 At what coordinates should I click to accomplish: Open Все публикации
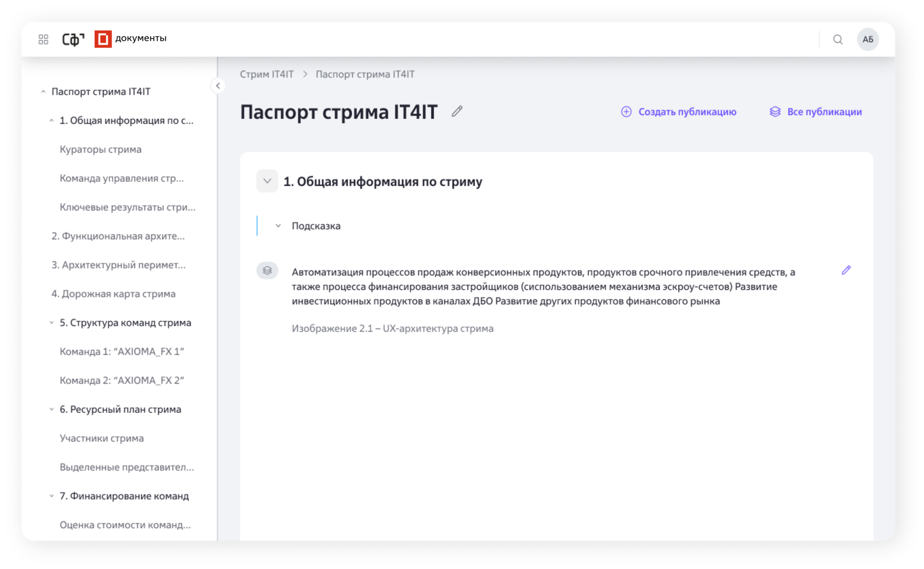point(824,112)
